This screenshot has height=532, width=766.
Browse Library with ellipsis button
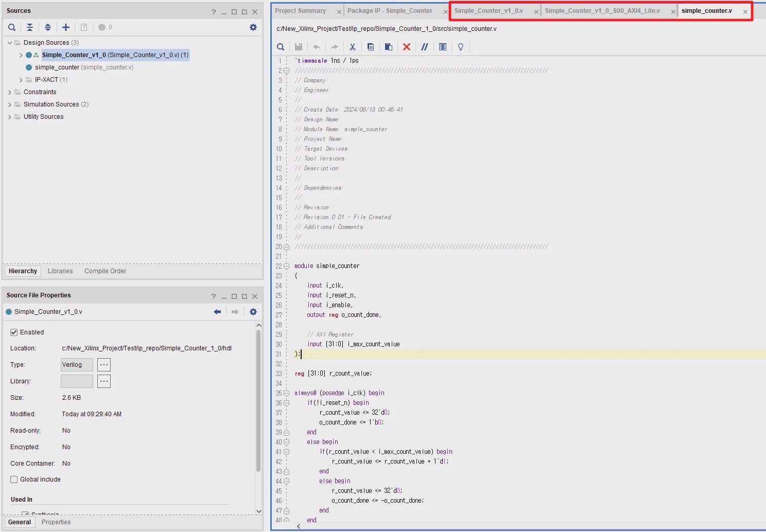[104, 381]
